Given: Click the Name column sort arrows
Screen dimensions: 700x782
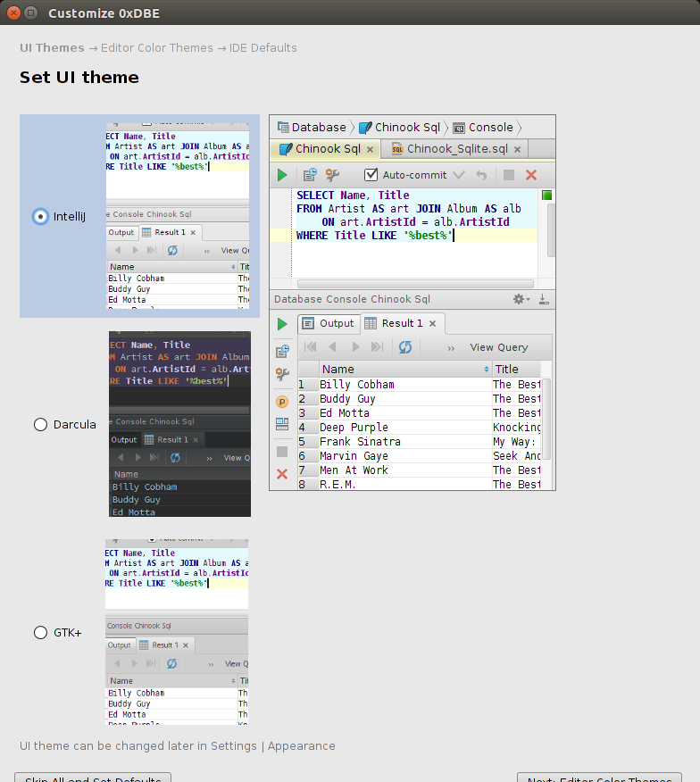Looking at the screenshot, I should (x=486, y=369).
